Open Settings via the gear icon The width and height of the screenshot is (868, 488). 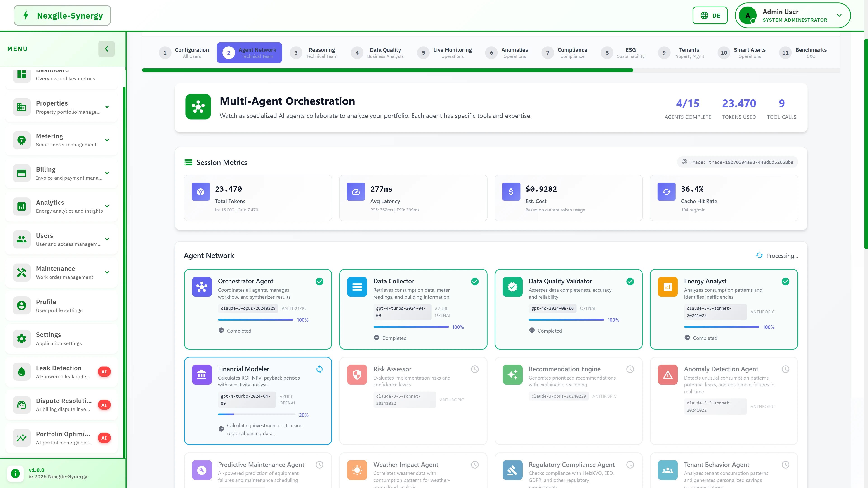(21, 338)
